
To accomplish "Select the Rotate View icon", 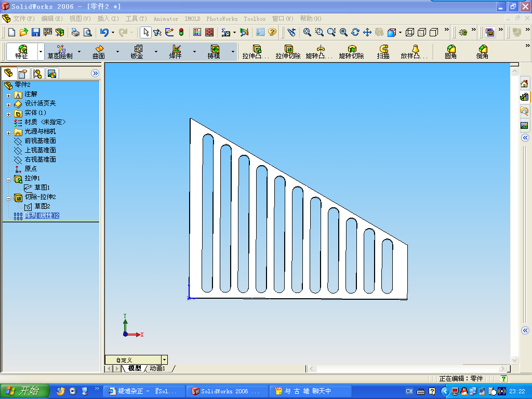I will (355, 32).
